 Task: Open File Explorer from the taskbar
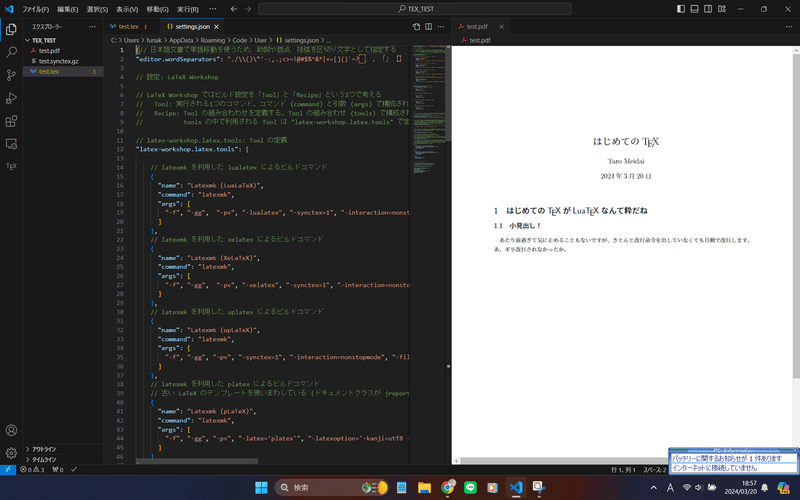tap(424, 488)
